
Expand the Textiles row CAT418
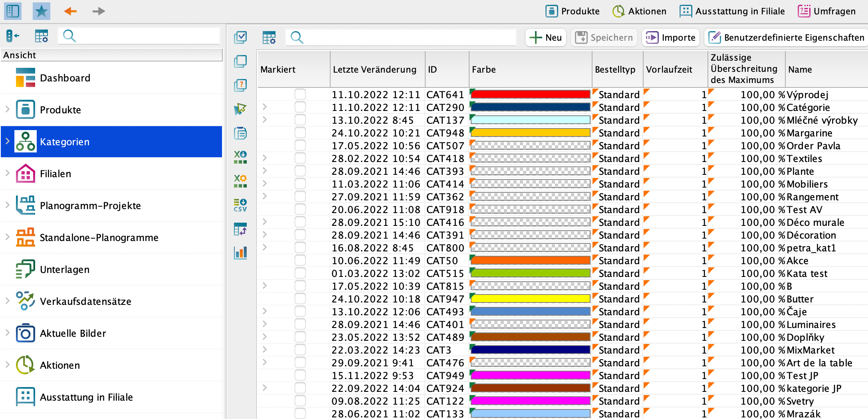(264, 158)
